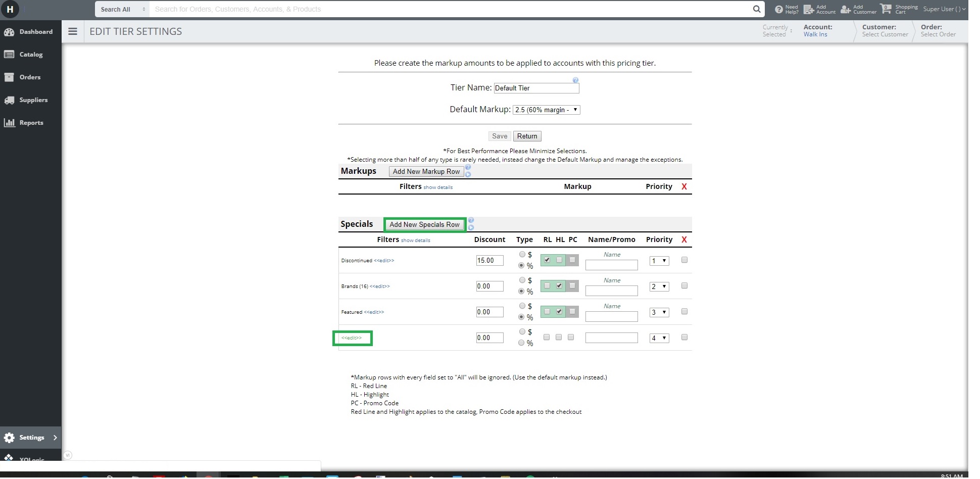Click the Return button
Screen dimensions: 980x479
coord(527,136)
